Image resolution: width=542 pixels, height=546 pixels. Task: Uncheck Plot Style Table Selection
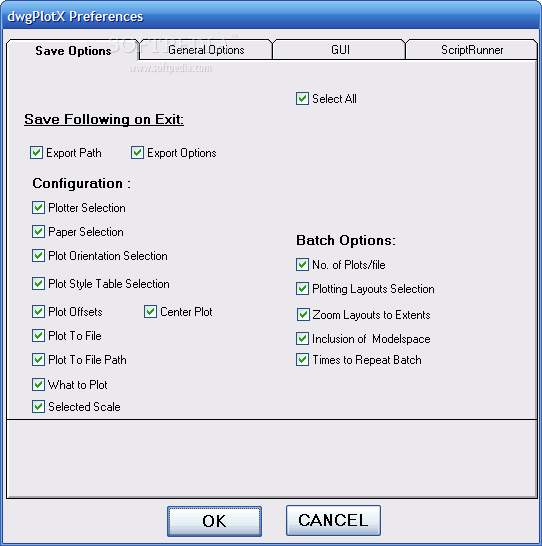[x=38, y=283]
